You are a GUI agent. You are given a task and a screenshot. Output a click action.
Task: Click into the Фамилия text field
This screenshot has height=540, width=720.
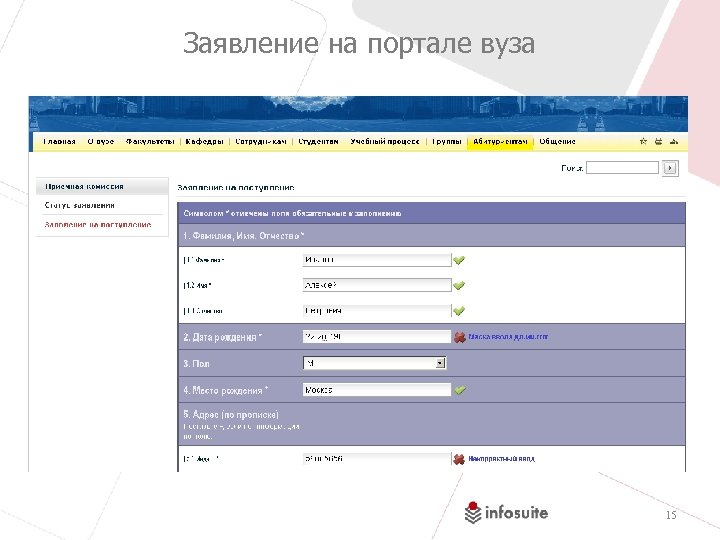[377, 260]
